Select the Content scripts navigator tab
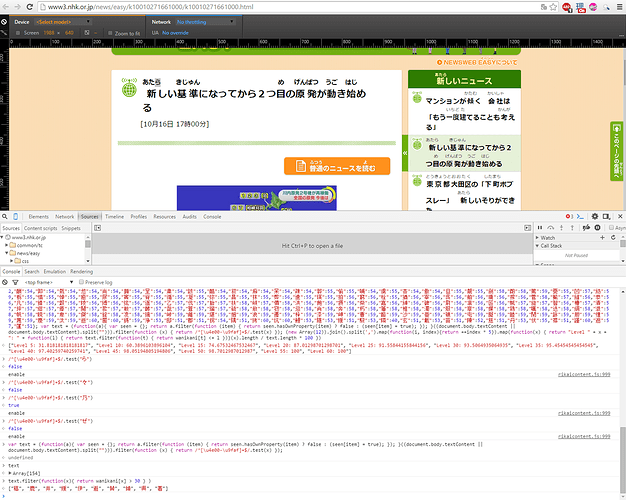Screen dimensions: 626x500 tap(40, 228)
